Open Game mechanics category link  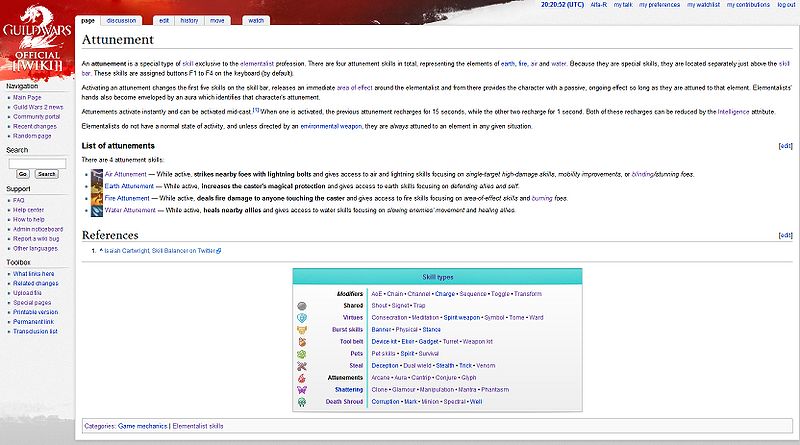pyautogui.click(x=142, y=426)
